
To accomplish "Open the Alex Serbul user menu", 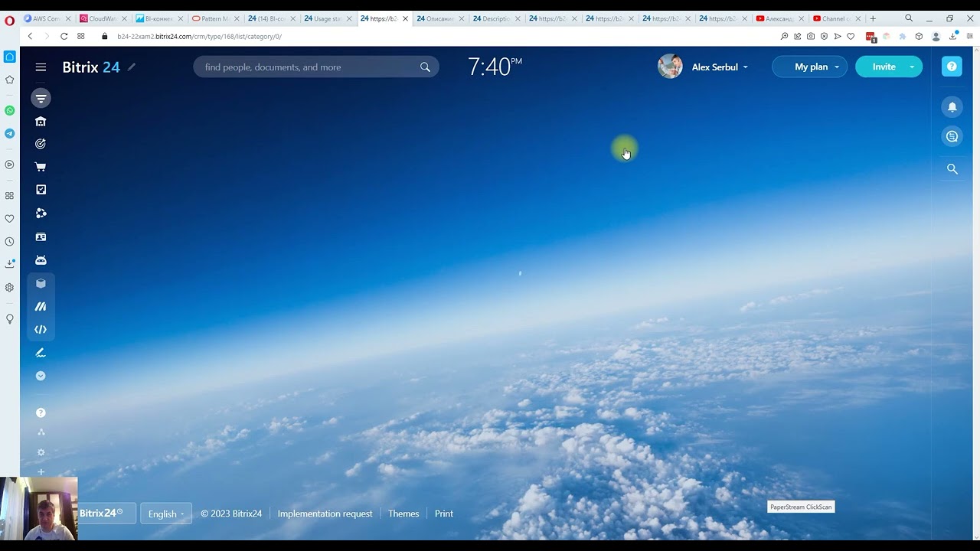I will pyautogui.click(x=720, y=67).
